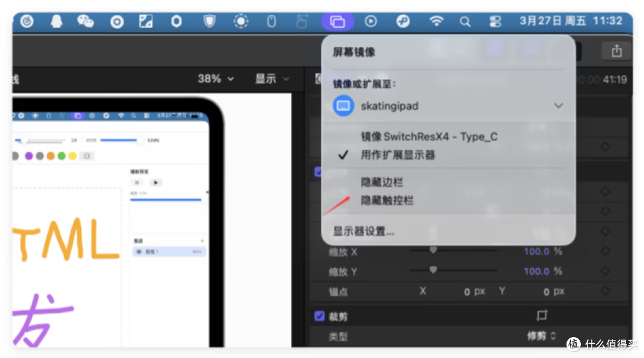The image size is (644, 358).
Task: Open the mouse utility menu bar icon
Action: click(x=271, y=21)
